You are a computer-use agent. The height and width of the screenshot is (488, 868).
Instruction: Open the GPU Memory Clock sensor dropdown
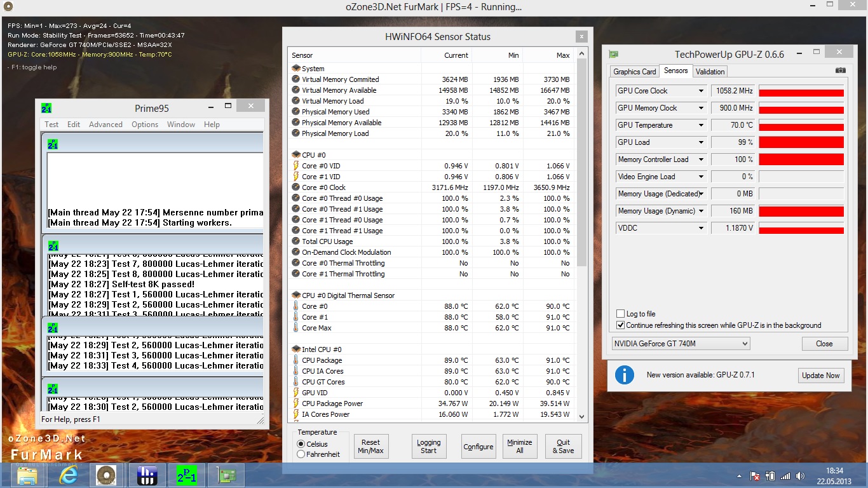pyautogui.click(x=701, y=108)
